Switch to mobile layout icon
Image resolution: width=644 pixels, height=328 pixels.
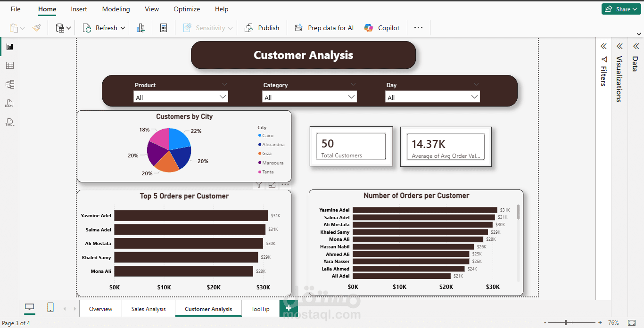[x=50, y=308]
